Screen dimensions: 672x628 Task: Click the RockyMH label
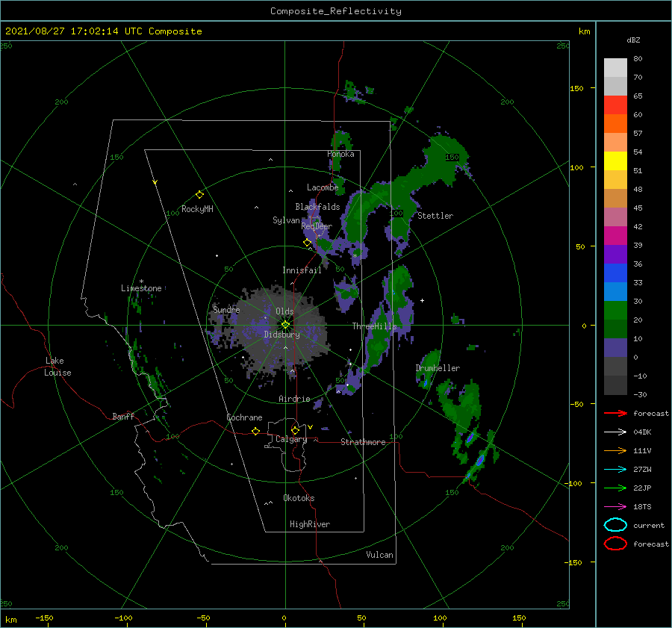point(197,209)
